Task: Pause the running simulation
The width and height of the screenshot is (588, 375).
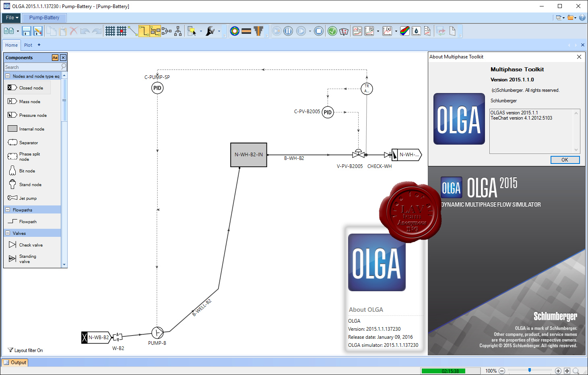Action: 288,31
